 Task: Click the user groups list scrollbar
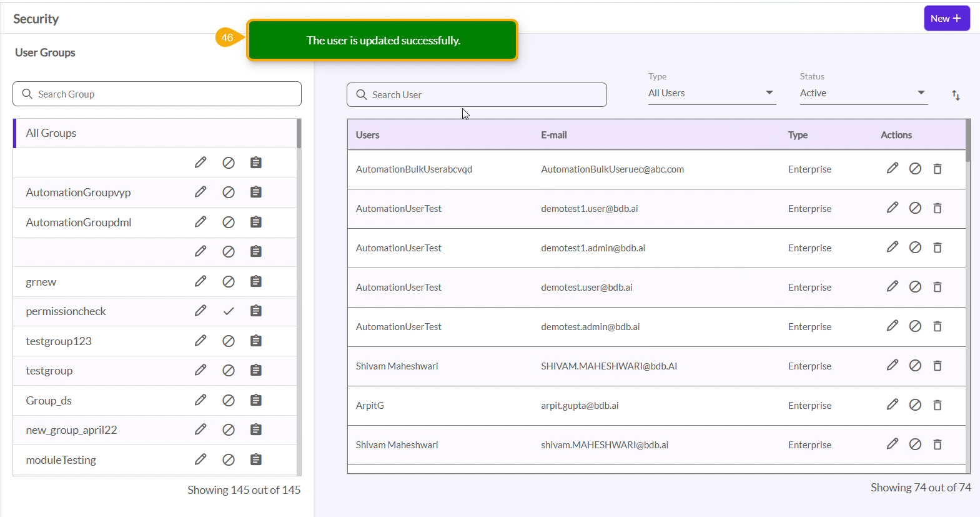(299, 134)
